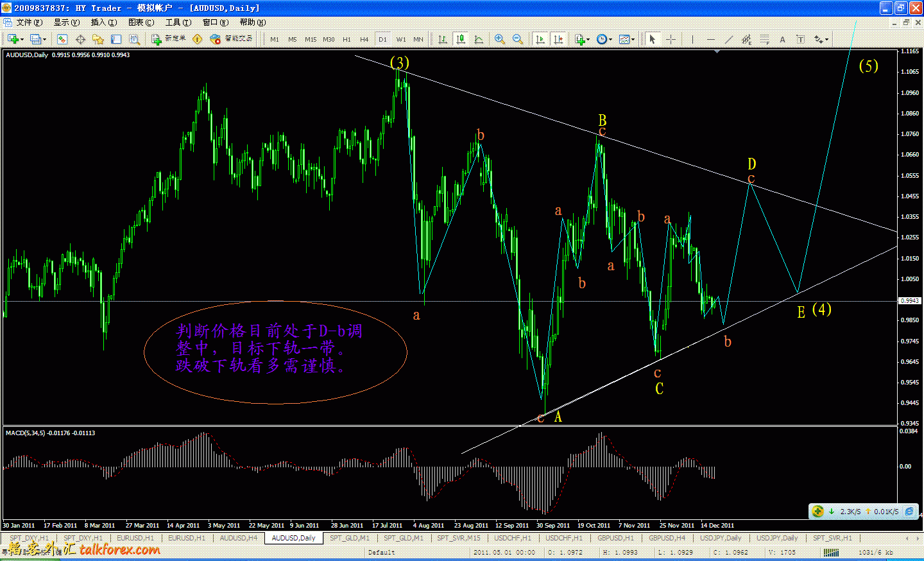Image resolution: width=924 pixels, height=561 pixels.
Task: Click the New Order (新定单) button
Action: pyautogui.click(x=168, y=39)
